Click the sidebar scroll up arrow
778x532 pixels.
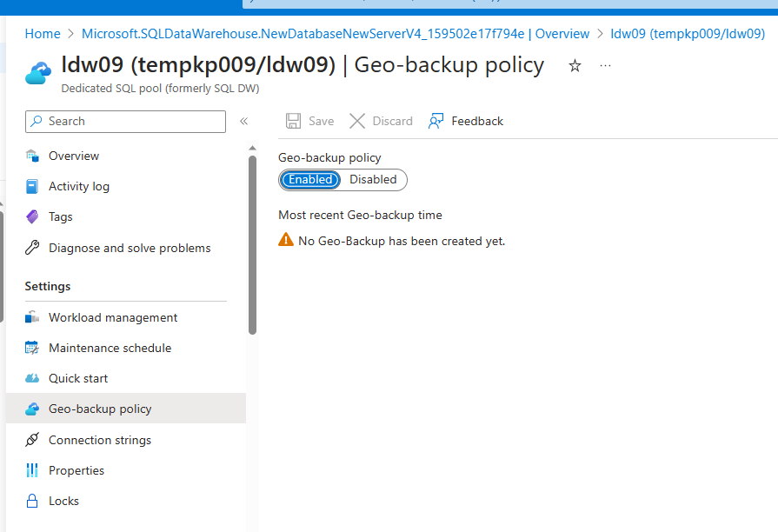pyautogui.click(x=253, y=148)
